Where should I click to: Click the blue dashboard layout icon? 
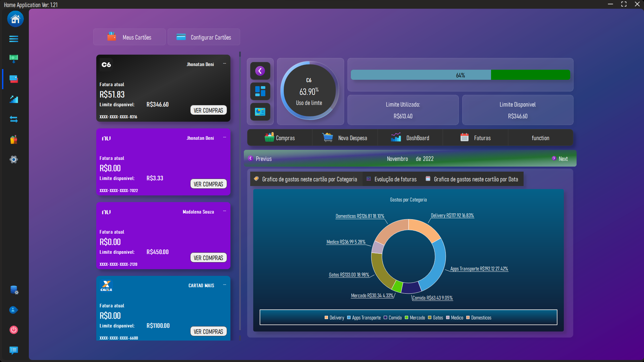click(x=260, y=91)
